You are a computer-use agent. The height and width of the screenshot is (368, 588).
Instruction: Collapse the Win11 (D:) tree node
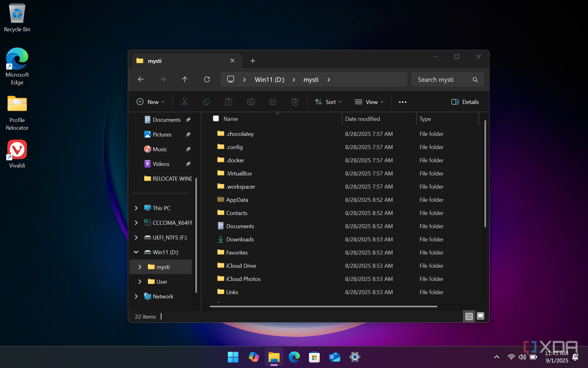[136, 252]
